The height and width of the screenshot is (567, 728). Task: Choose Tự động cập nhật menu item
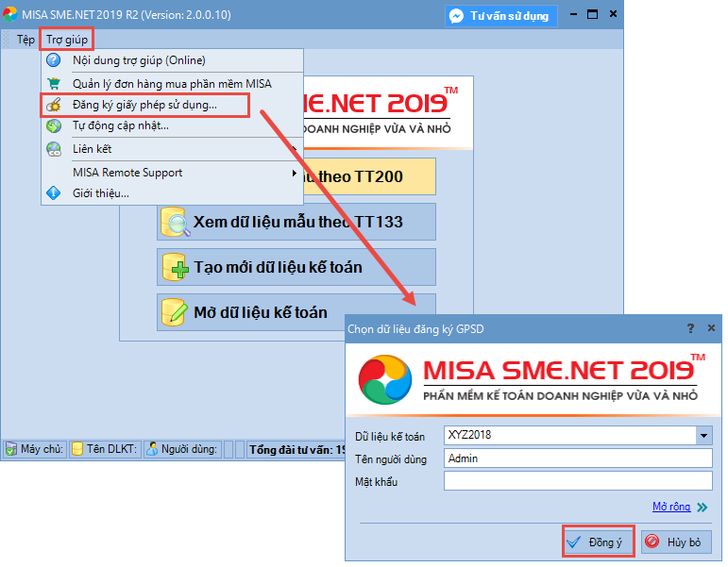point(172,125)
